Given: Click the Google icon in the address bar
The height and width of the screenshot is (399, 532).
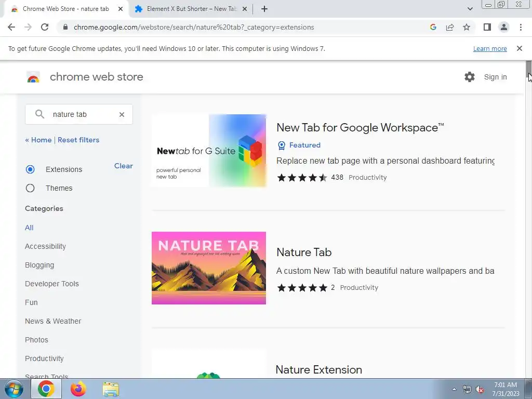Looking at the screenshot, I should coord(433,27).
